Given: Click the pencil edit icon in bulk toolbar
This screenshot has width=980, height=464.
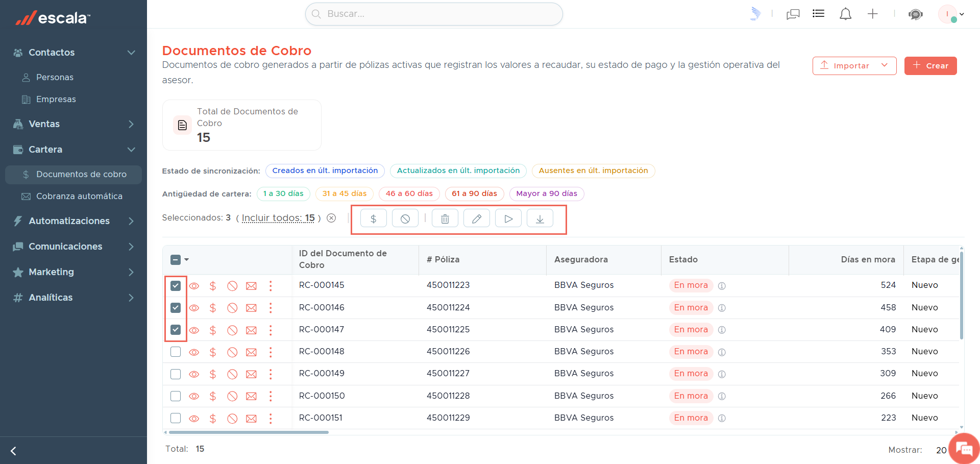Looking at the screenshot, I should tap(477, 218).
